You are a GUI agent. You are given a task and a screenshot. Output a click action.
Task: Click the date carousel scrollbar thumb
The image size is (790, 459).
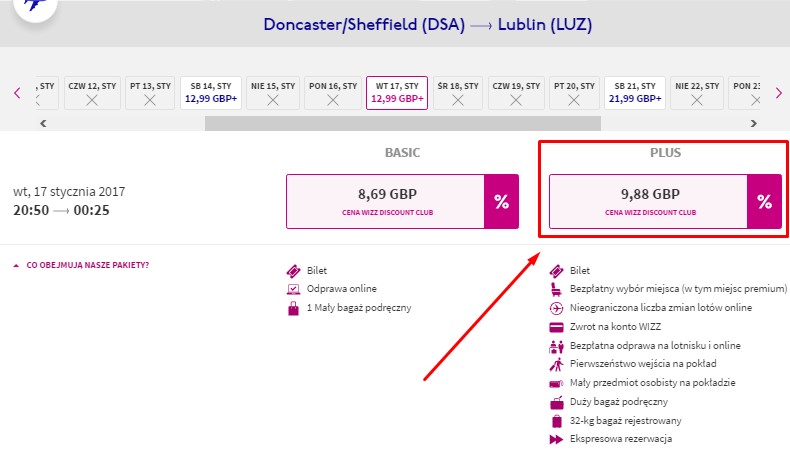[x=403, y=123]
